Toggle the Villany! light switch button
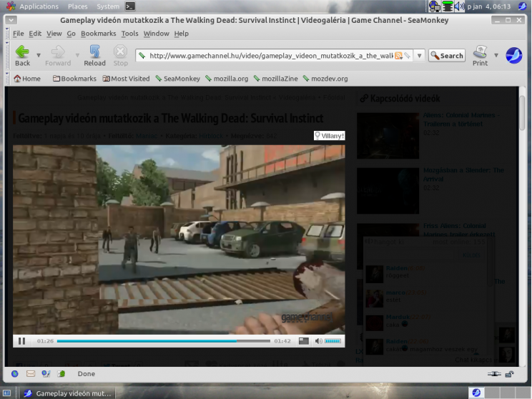The image size is (532, 399). pos(329,136)
